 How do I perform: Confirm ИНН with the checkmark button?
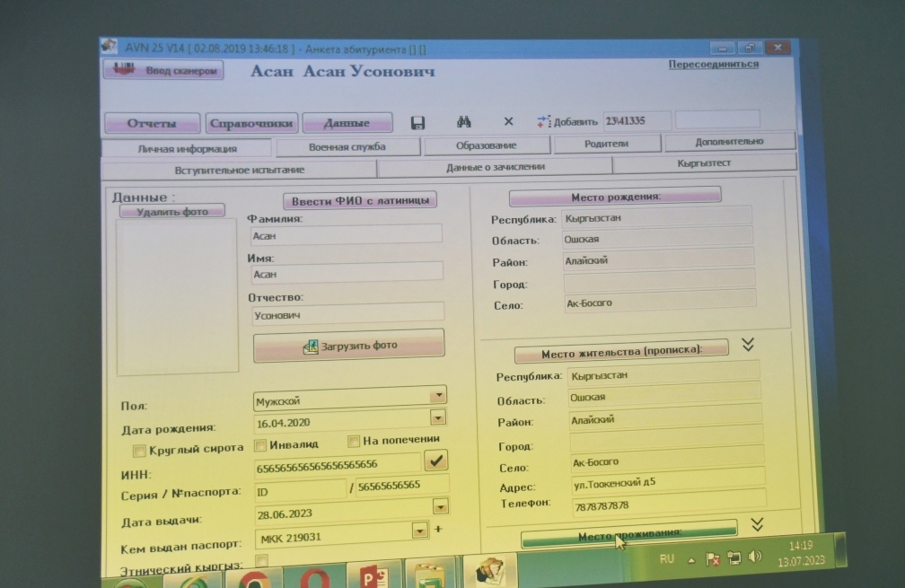click(x=435, y=461)
